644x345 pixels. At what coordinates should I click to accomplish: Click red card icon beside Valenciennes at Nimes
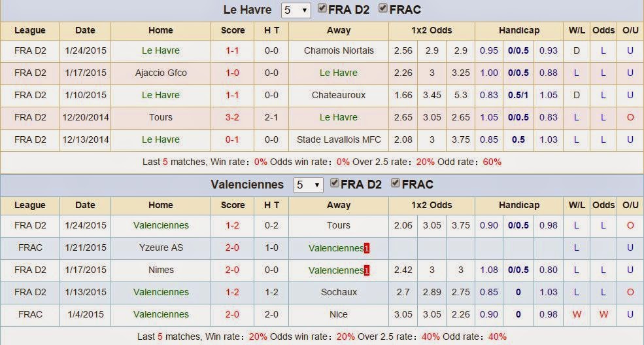366,270
